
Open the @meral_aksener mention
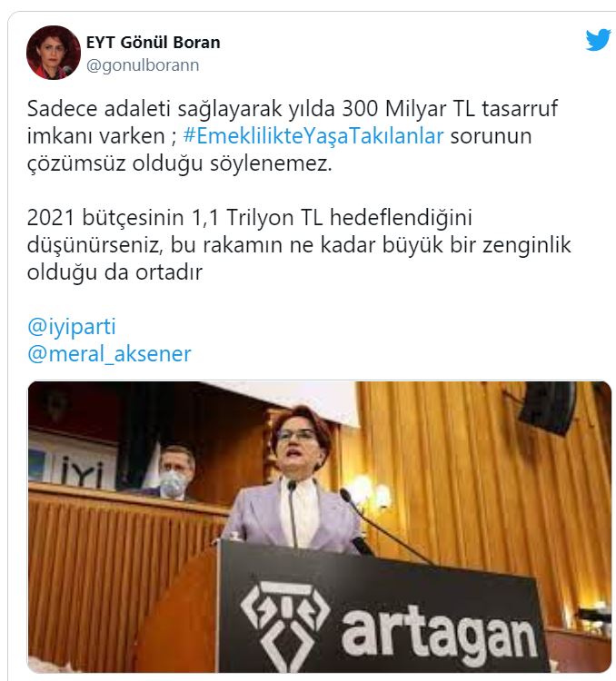pos(109,353)
